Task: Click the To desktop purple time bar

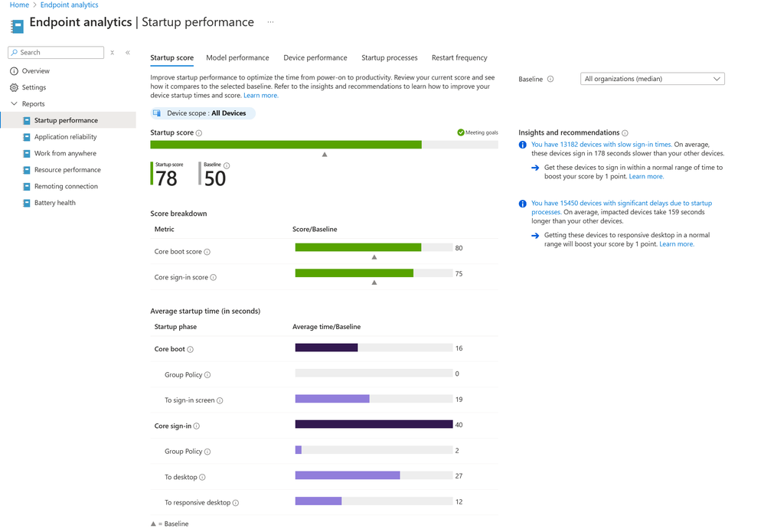Action: [x=348, y=475]
